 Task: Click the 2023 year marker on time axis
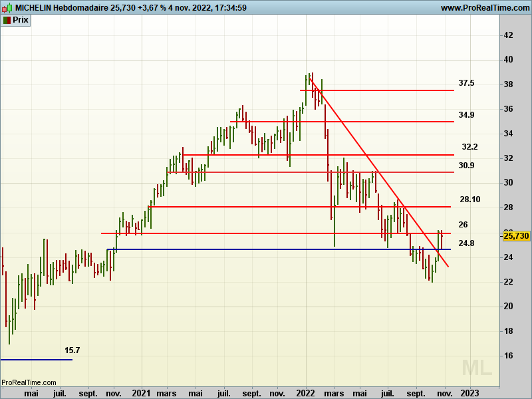[469, 393]
